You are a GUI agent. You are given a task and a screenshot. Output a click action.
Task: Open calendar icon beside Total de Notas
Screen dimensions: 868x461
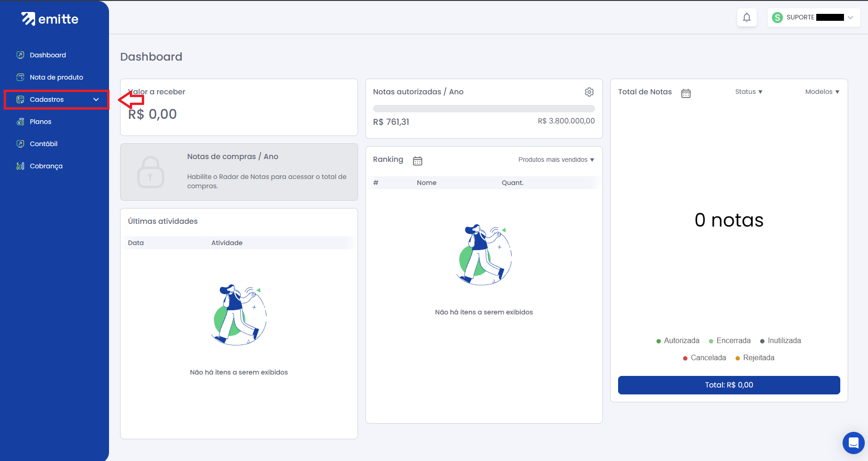point(686,93)
